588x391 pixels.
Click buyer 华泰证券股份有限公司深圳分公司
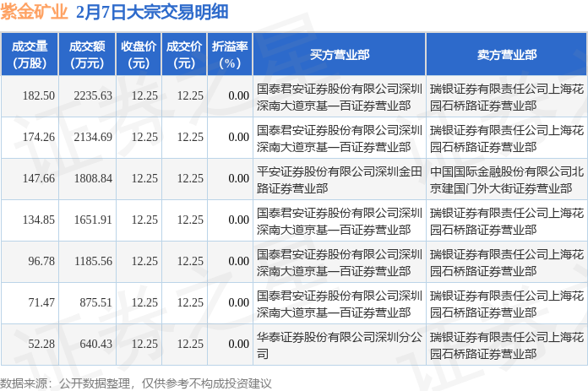tap(340, 345)
